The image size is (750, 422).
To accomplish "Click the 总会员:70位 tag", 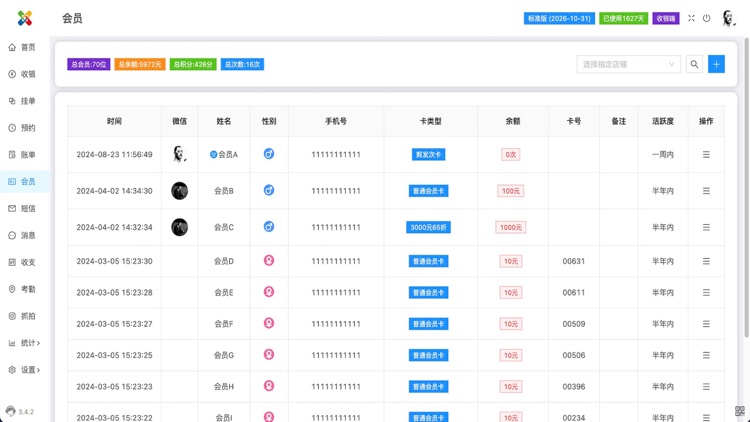I will (x=88, y=64).
